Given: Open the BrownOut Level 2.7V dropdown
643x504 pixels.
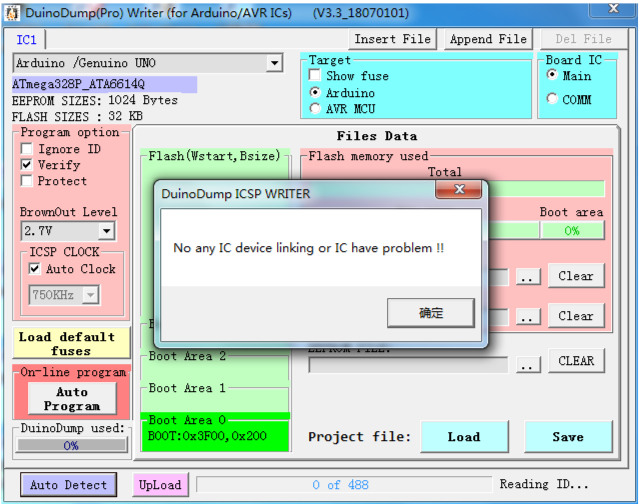Looking at the screenshot, I should 106,231.
